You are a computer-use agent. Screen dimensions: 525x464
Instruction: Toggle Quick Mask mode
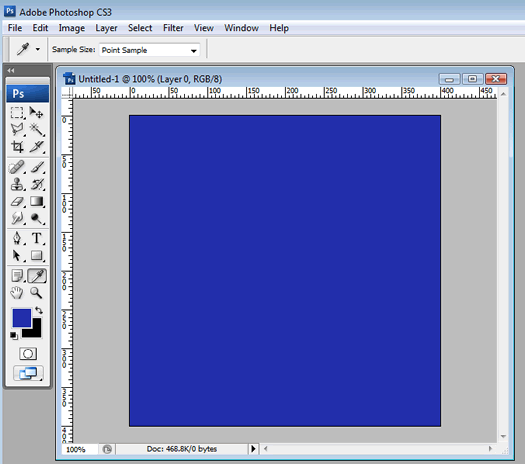pyautogui.click(x=28, y=354)
